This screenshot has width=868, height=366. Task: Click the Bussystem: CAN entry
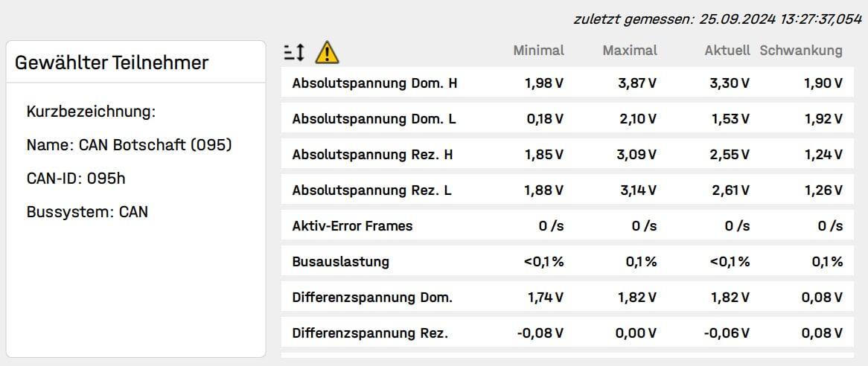coord(87,212)
